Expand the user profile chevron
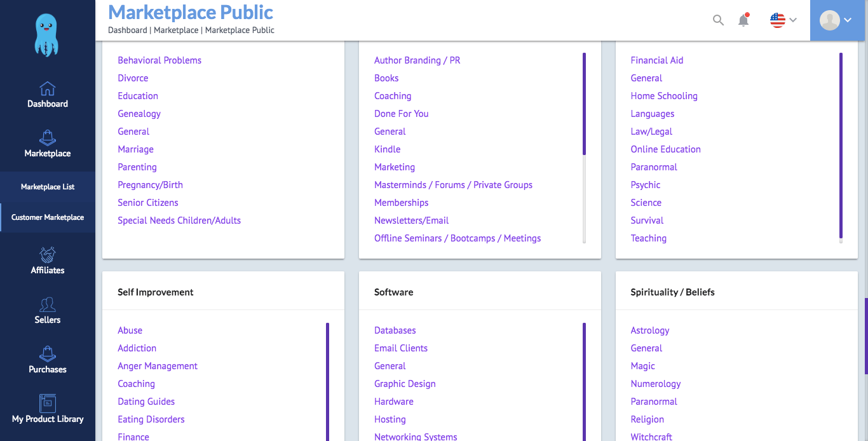This screenshot has height=441, width=868. (x=848, y=20)
